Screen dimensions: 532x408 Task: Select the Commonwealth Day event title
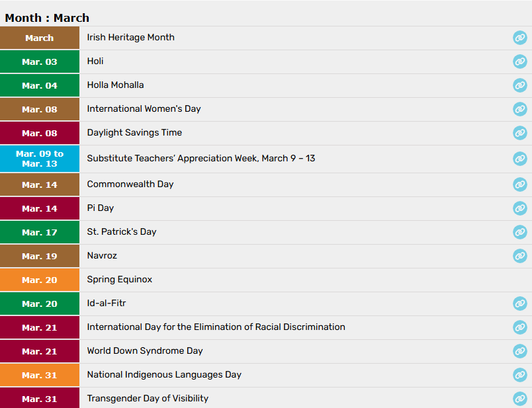130,184
